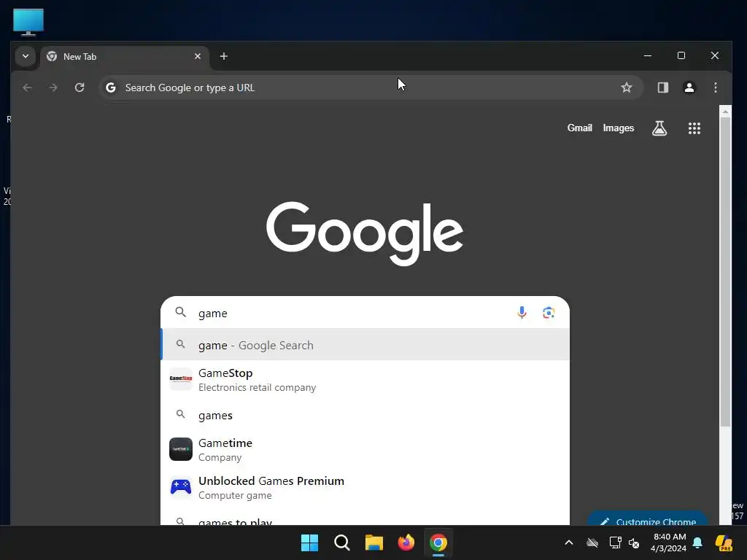Click the network display tray icon
Image resolution: width=747 pixels, height=560 pixels.
pos(615,542)
